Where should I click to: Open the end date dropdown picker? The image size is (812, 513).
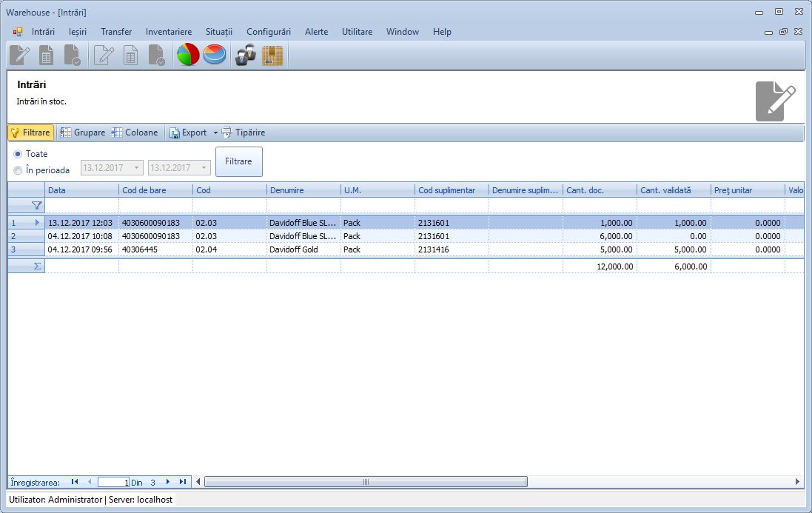pyautogui.click(x=204, y=168)
